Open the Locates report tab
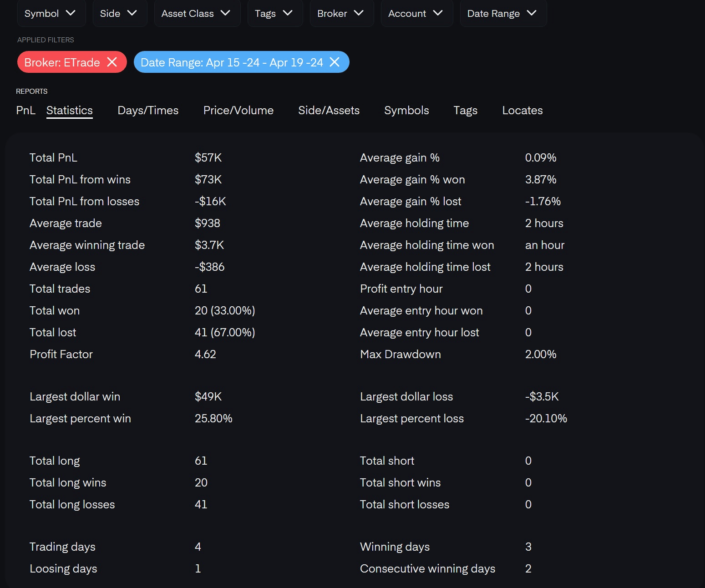The width and height of the screenshot is (705, 588). [x=522, y=111]
